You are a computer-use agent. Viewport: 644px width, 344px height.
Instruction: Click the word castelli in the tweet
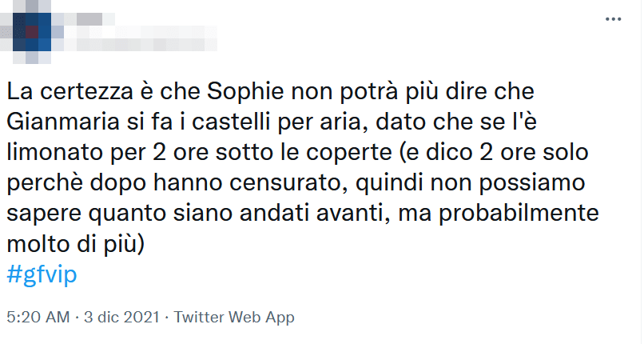coord(229,122)
